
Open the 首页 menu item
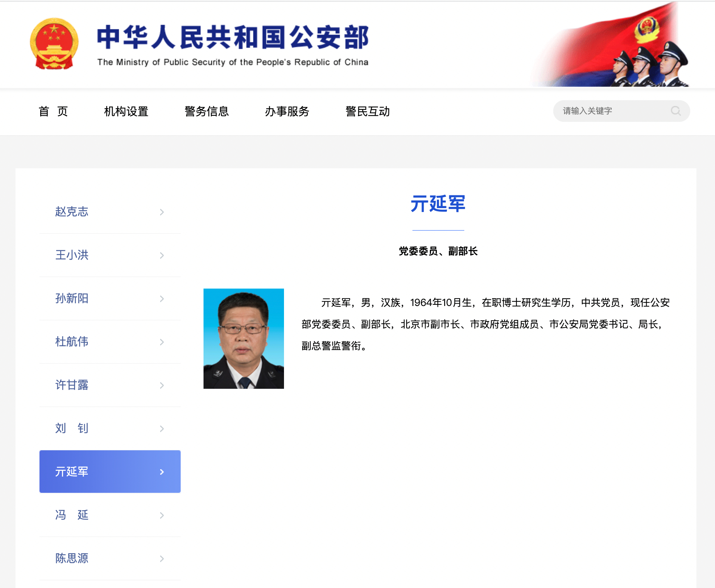click(x=54, y=112)
